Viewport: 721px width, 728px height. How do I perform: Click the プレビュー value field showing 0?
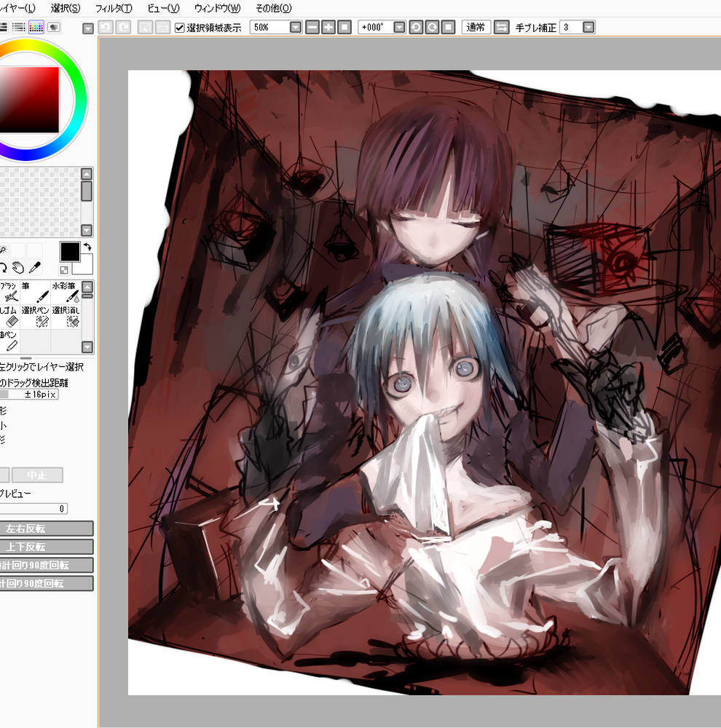coord(34,509)
